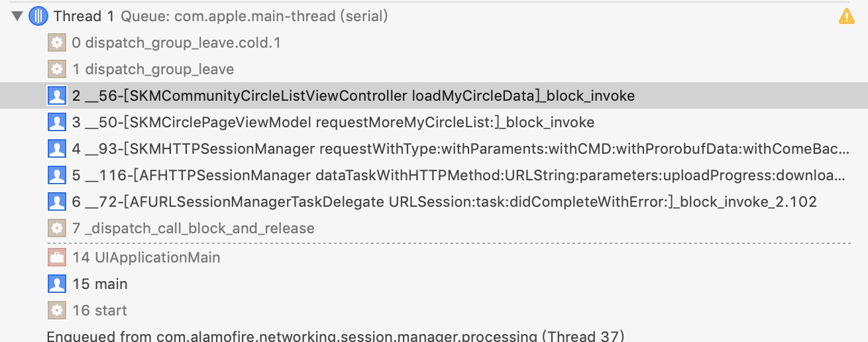Click user icon of requestMoreMyCircleList frame
The image size is (868, 342).
pos(57,123)
